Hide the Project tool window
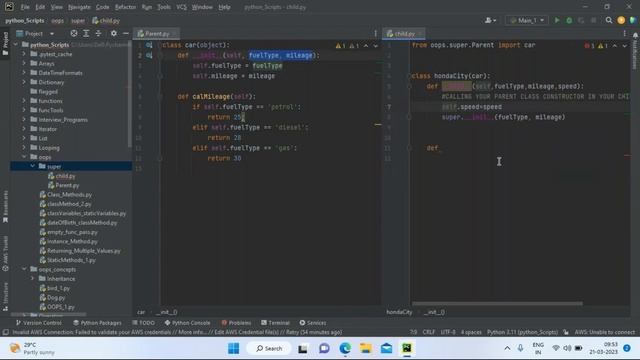This screenshot has width=640, height=360. (x=126, y=33)
